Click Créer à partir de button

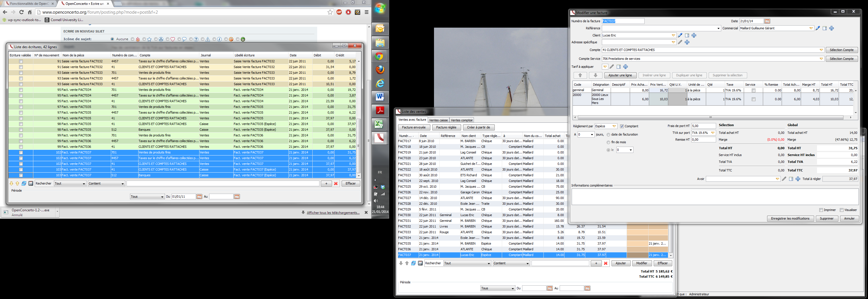tap(478, 128)
